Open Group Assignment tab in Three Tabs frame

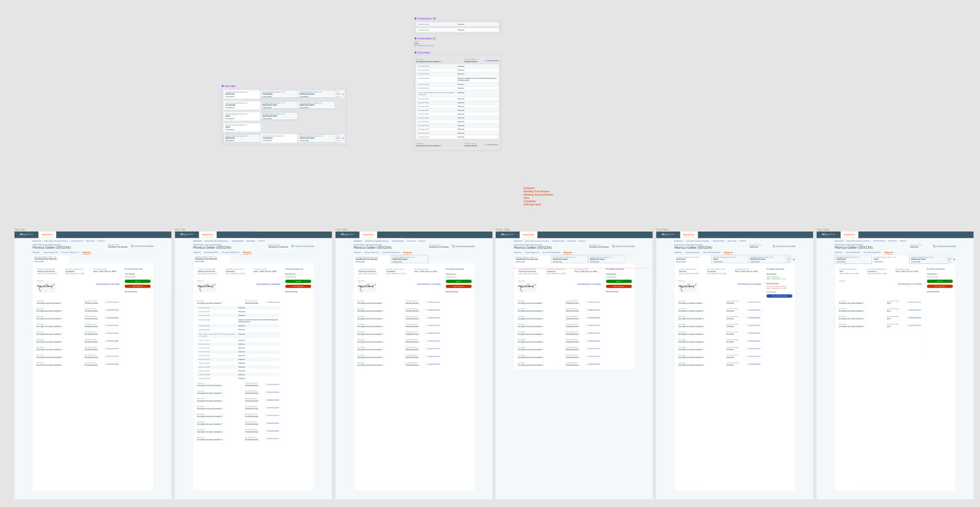pyautogui.click(x=532, y=252)
